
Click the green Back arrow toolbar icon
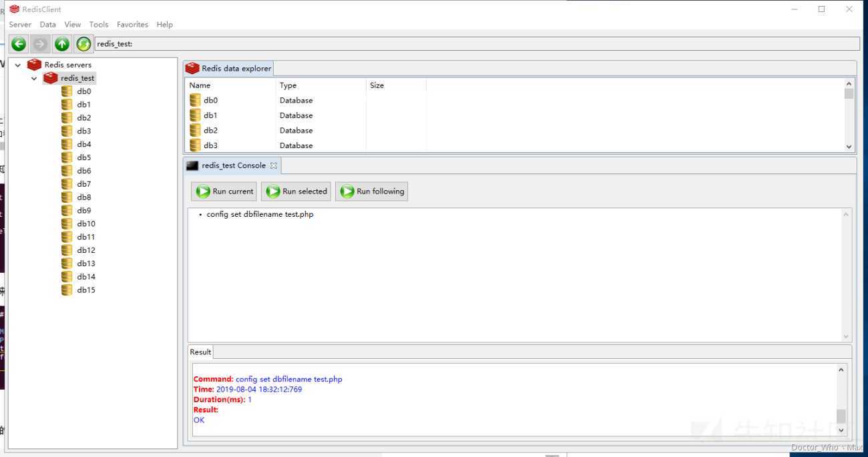tap(19, 44)
